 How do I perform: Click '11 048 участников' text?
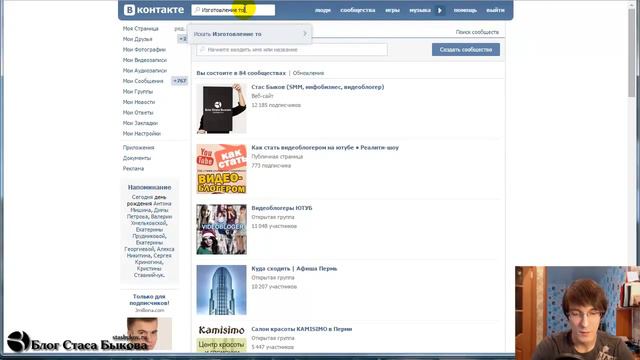pyautogui.click(x=274, y=226)
